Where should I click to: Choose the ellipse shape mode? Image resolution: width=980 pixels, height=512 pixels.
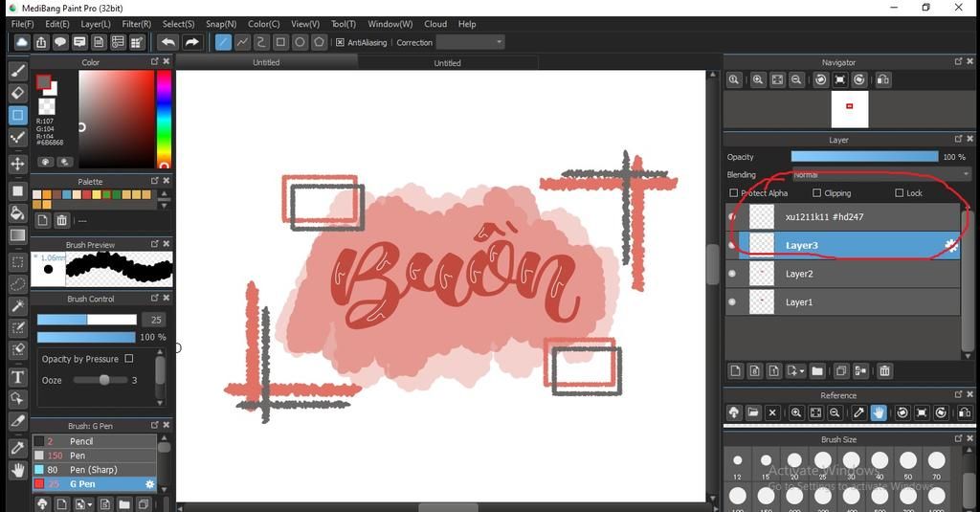pyautogui.click(x=300, y=42)
